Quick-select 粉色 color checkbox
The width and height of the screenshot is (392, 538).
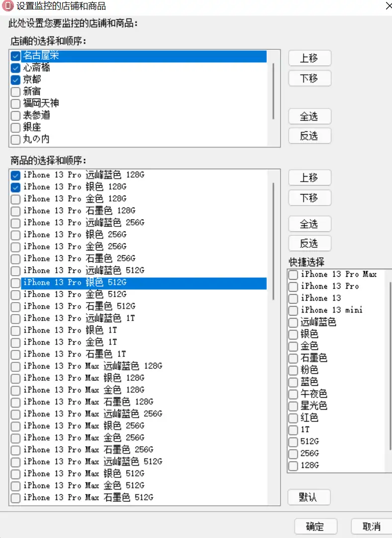293,371
